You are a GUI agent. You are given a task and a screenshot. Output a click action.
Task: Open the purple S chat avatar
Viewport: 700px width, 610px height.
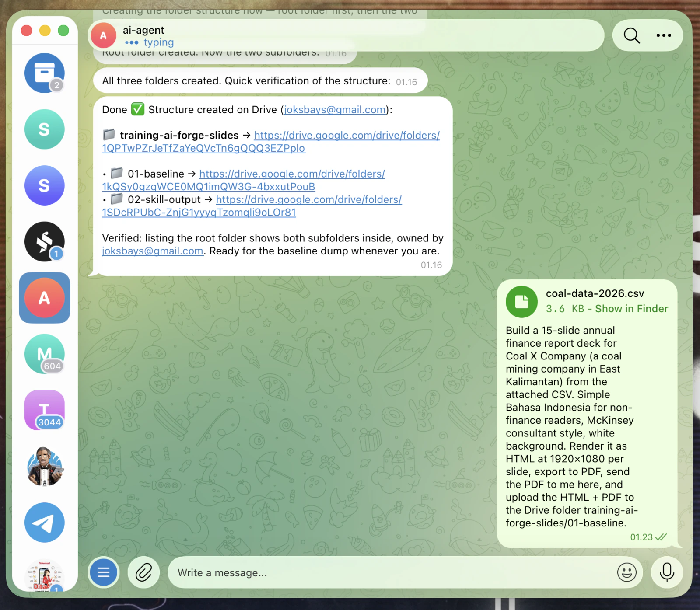point(44,185)
